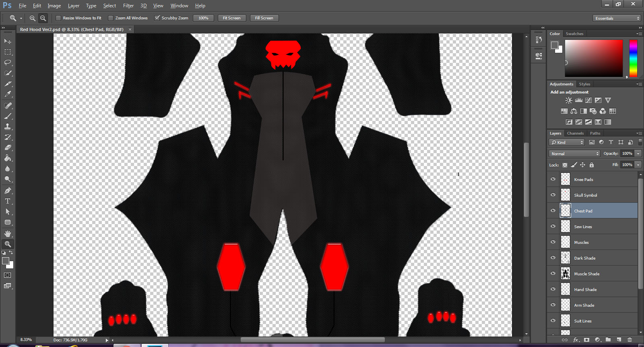Screen dimensions: 644x347
Task: Open the File menu
Action: click(x=23, y=6)
